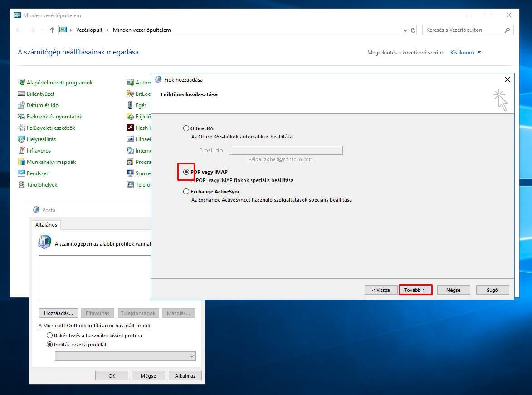Click the Helyreállítás recovery icon
Viewport: 532px width, 395px height.
click(21, 139)
